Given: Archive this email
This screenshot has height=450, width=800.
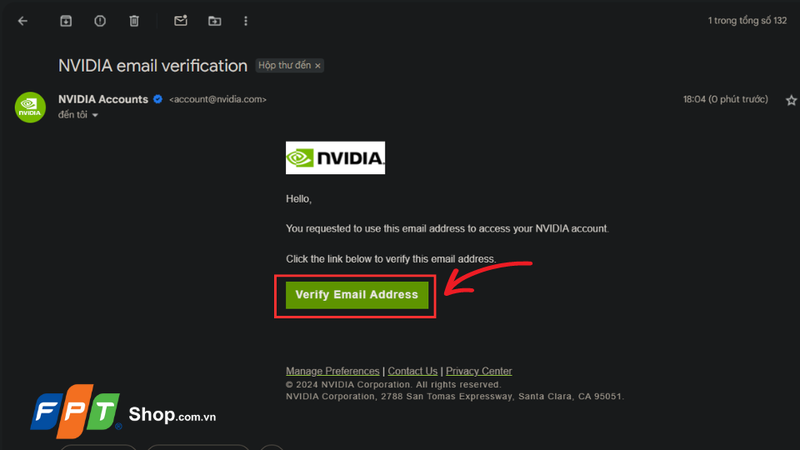Looking at the screenshot, I should coord(66,21).
